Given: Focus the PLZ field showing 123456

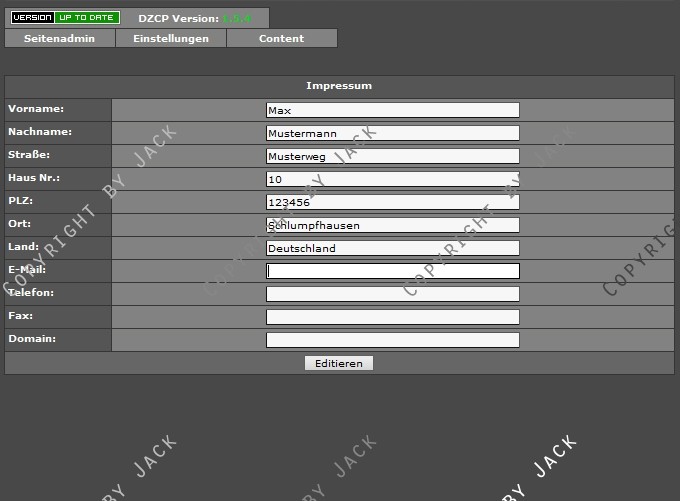Looking at the screenshot, I should [x=392, y=202].
